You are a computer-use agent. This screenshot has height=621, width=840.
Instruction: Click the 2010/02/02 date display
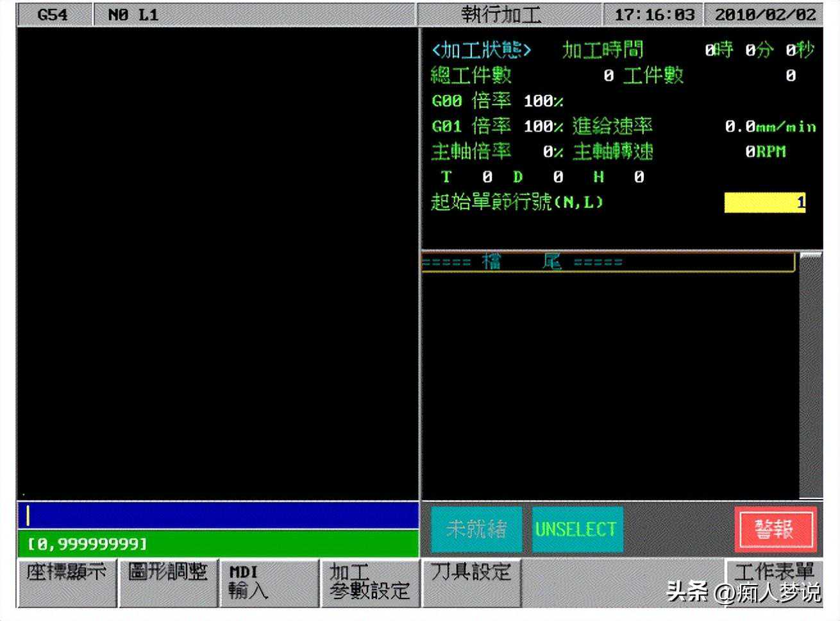pos(765,15)
